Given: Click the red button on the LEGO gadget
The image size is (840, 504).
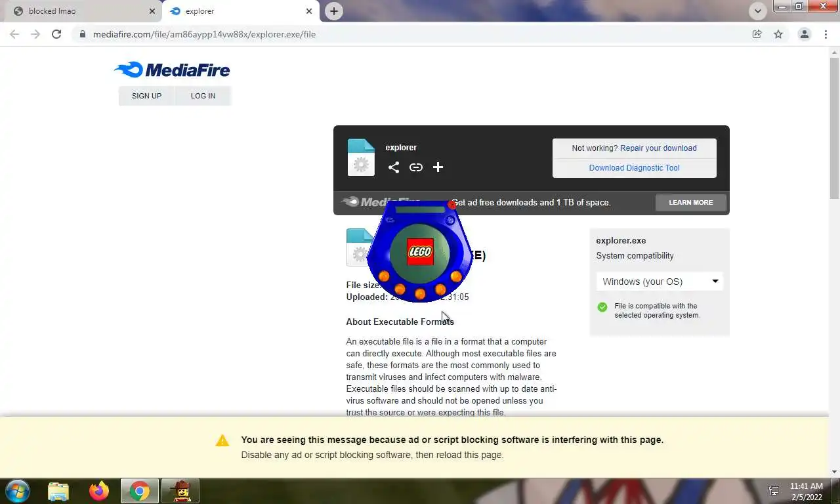Looking at the screenshot, I should click(x=451, y=205).
